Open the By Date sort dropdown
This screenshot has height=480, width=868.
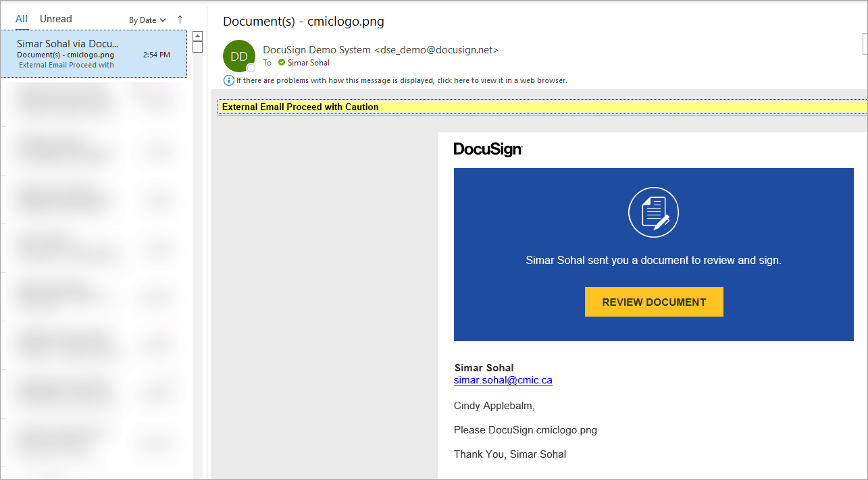(x=147, y=20)
